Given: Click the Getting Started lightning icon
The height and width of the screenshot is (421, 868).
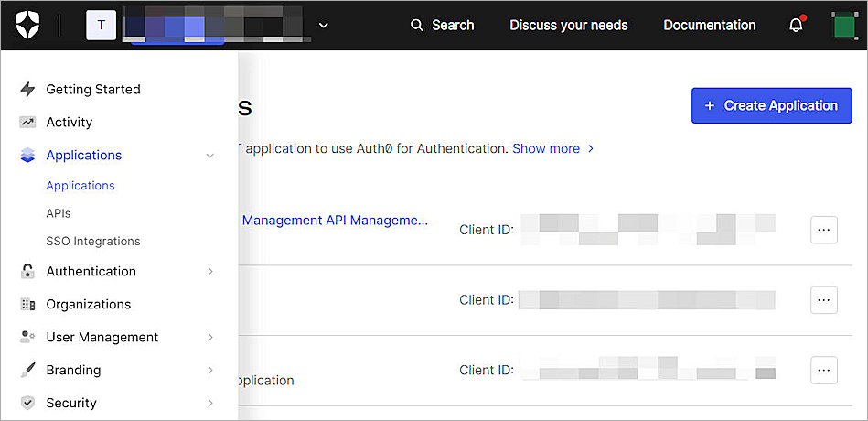Looking at the screenshot, I should click(x=27, y=89).
